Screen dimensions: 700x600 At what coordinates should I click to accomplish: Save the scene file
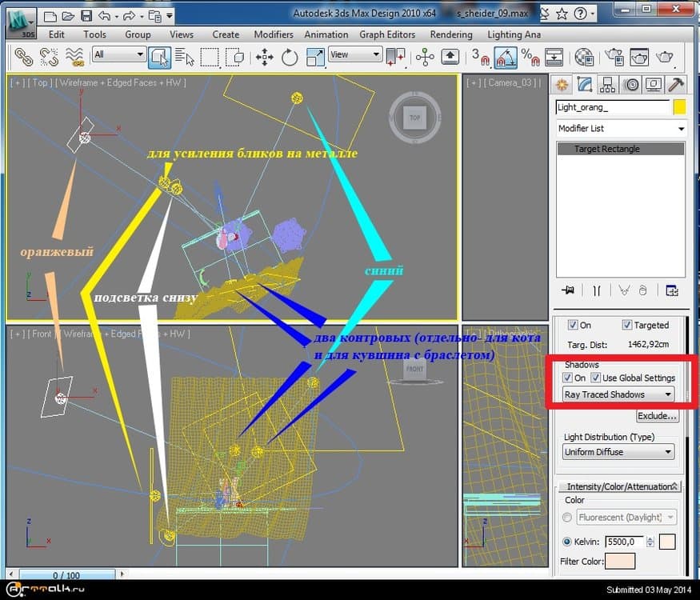point(86,17)
